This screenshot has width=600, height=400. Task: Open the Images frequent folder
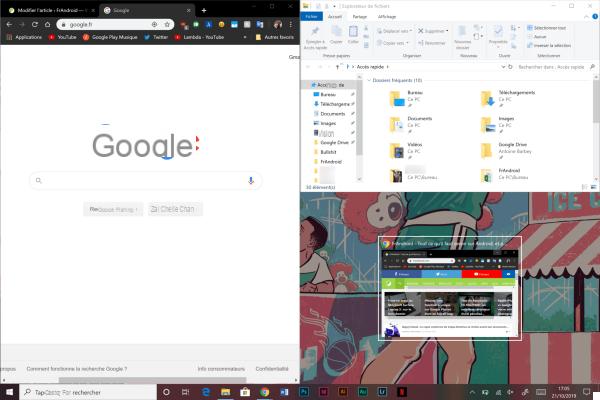pyautogui.click(x=498, y=124)
